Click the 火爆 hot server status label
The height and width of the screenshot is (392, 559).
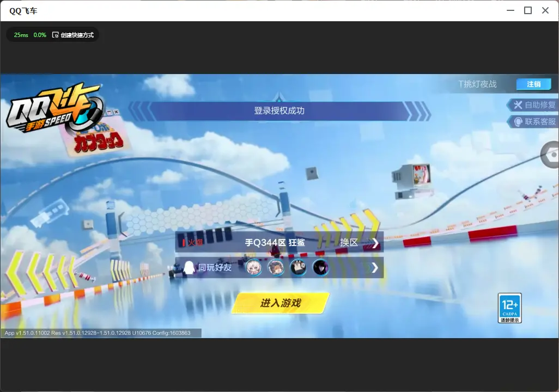tap(196, 243)
